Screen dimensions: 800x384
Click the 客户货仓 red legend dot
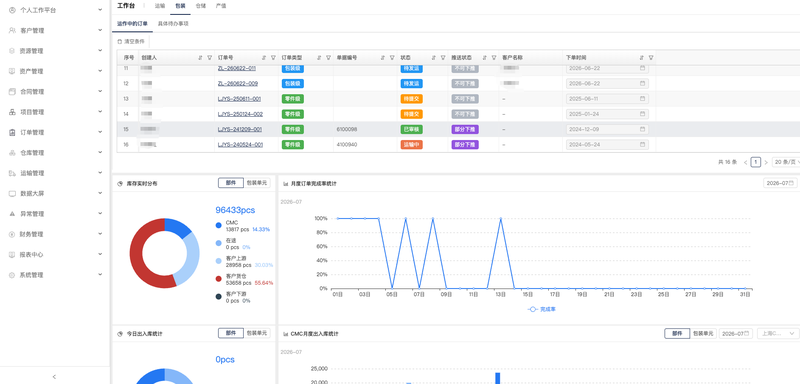[x=219, y=278]
